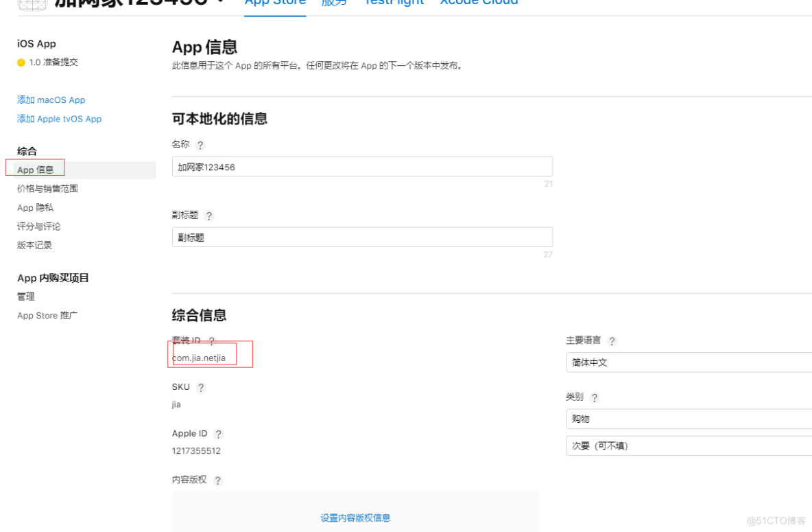Click the SKU value jia
Image resolution: width=812 pixels, height=532 pixels.
tap(176, 404)
